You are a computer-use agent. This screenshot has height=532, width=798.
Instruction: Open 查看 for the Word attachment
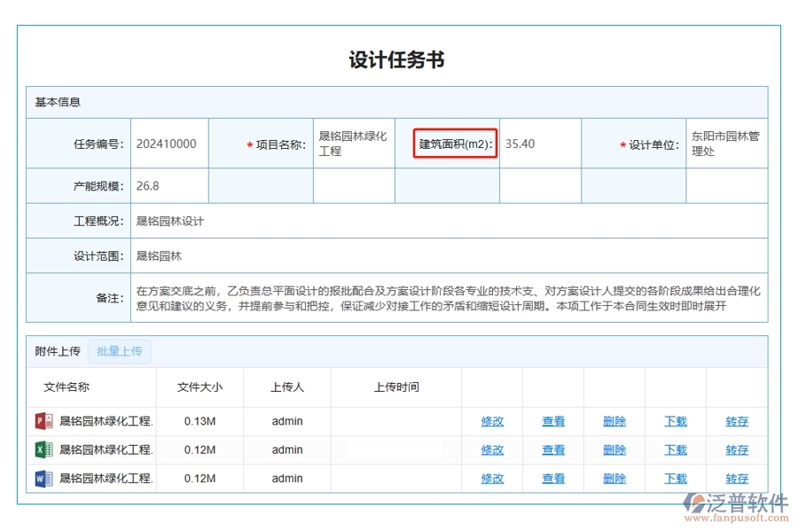553,478
